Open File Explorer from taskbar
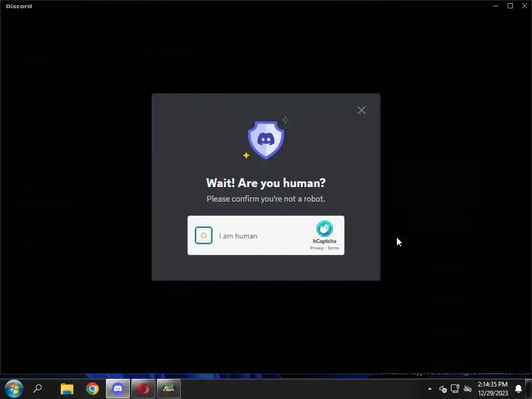Screen dimensions: 532x399 coord(67,389)
